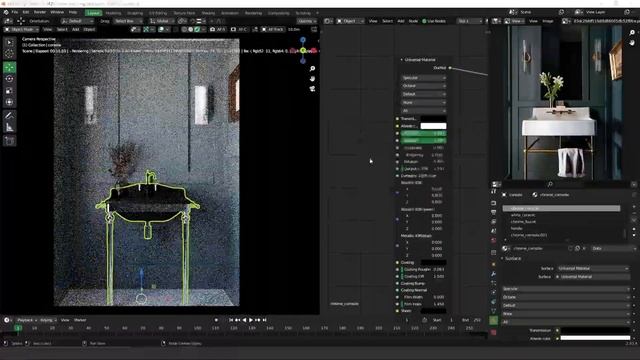This screenshot has height=360, width=640.
Task: Open Surface Universal Material dropdown in properties
Action: point(593,268)
